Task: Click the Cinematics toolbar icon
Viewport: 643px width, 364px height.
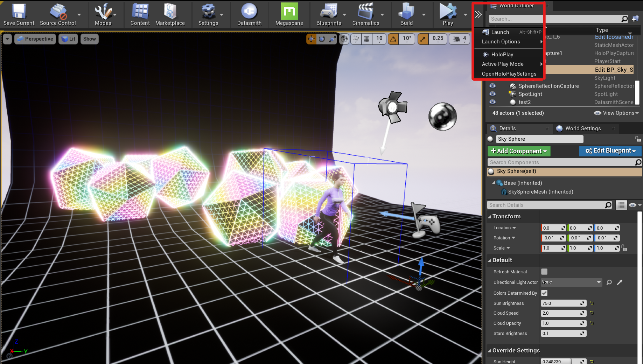Action: pyautogui.click(x=365, y=12)
